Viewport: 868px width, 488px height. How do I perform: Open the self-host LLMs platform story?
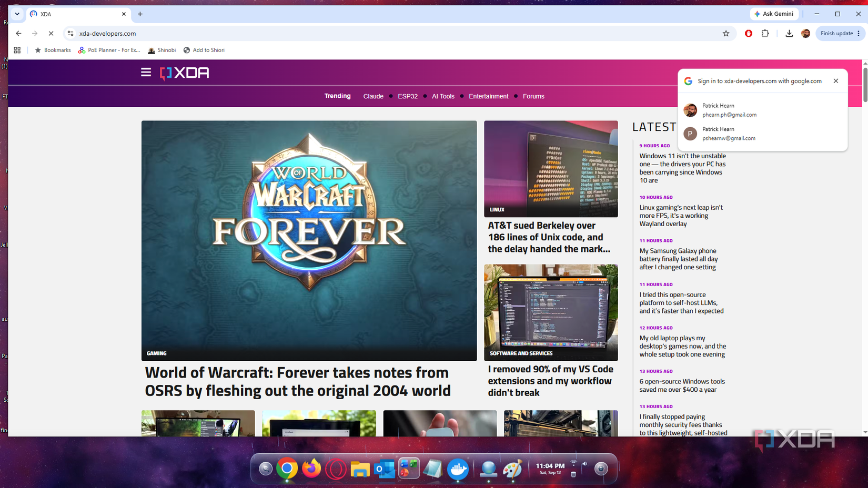click(x=682, y=303)
